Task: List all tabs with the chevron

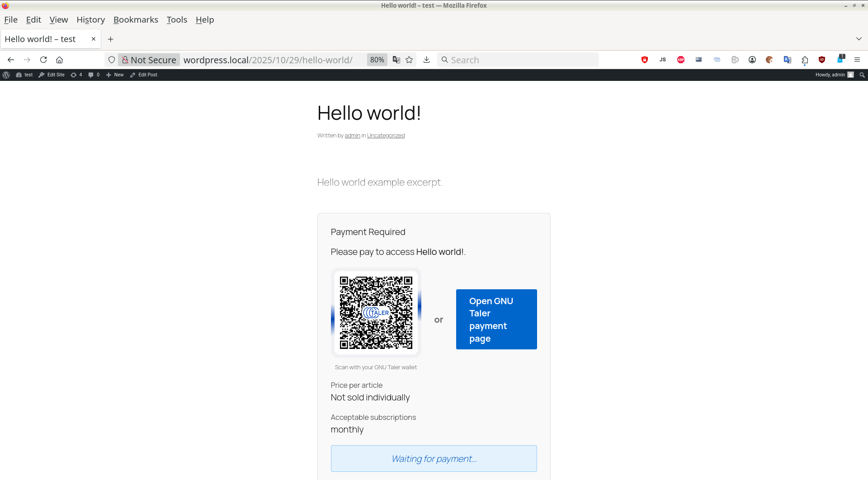Action: 859,39
